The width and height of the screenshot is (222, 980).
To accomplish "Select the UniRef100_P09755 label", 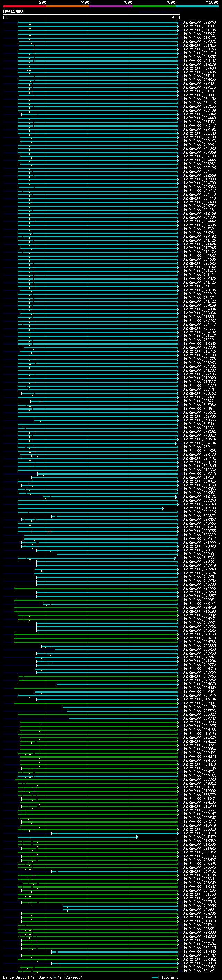I will pyautogui.click(x=199, y=531).
